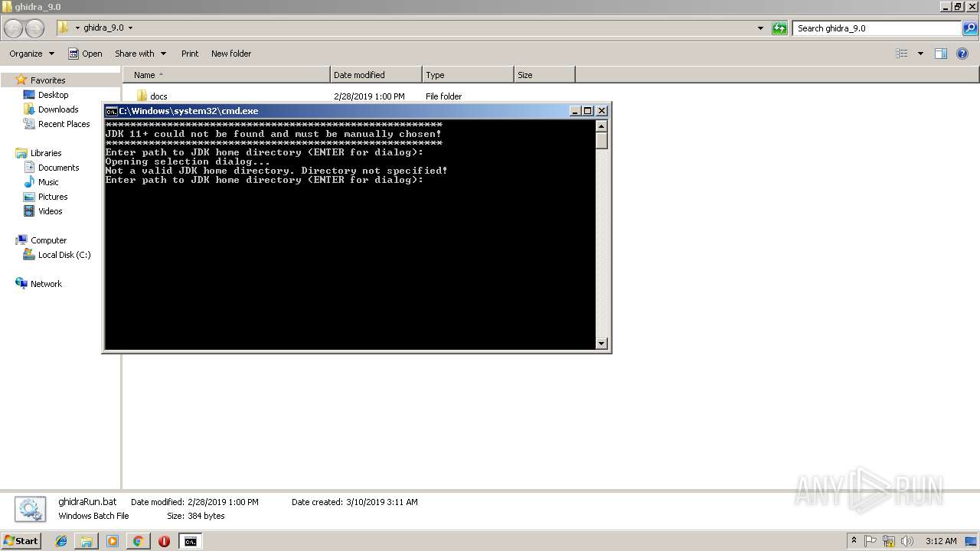The image size is (980, 551).
Task: Click Windows Explorer taskbar icon
Action: [x=87, y=541]
